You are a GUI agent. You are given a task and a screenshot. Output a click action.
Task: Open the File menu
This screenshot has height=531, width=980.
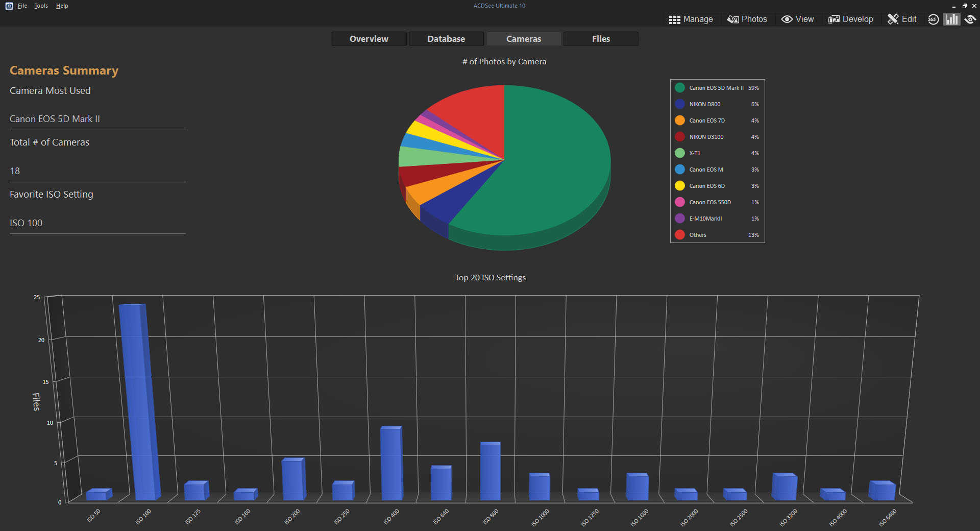(22, 6)
